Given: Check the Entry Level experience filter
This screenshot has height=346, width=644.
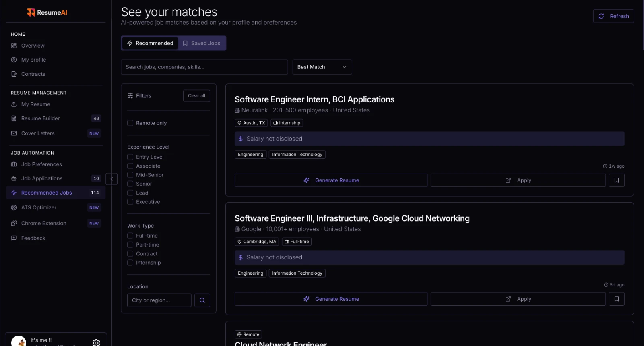Looking at the screenshot, I should pos(130,157).
